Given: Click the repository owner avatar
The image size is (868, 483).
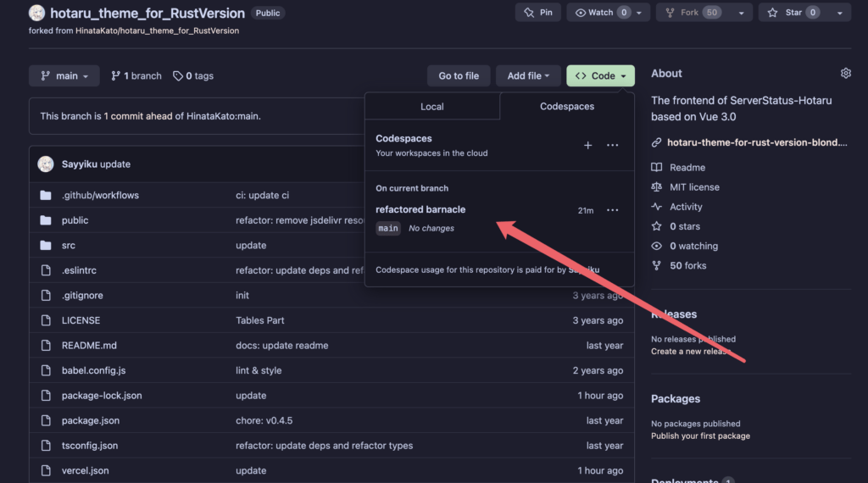Looking at the screenshot, I should coord(36,13).
